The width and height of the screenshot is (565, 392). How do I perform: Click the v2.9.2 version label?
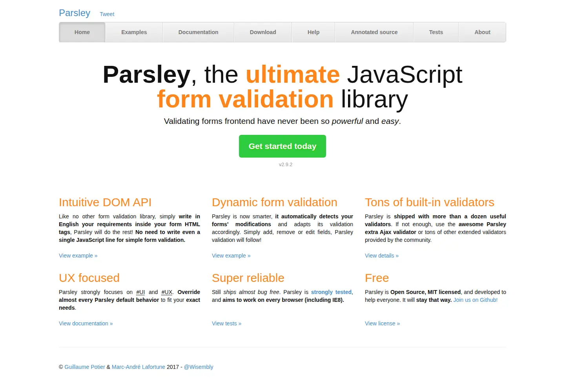pos(286,165)
